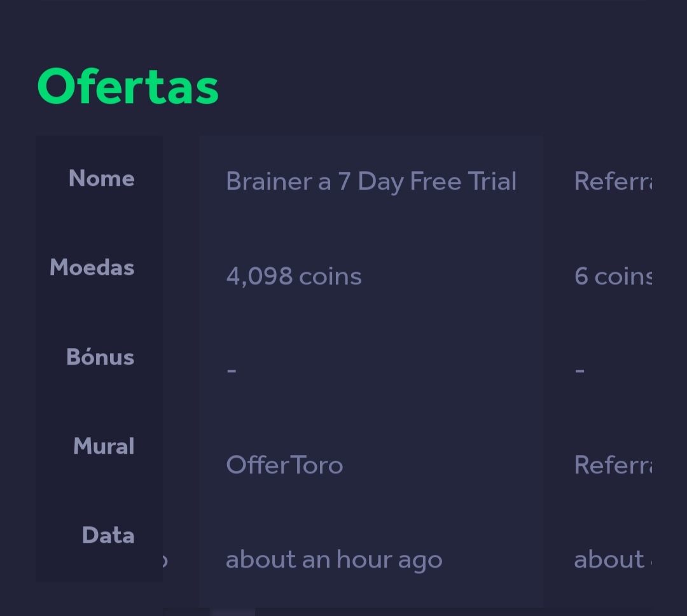687x616 pixels.
Task: Select the bonus dash in the Referral offer
Action: click(579, 370)
